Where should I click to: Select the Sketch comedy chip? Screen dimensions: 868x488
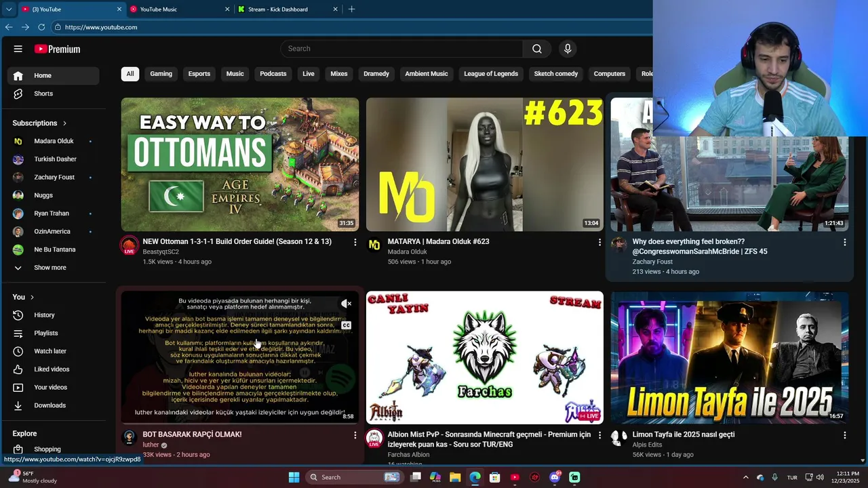[x=556, y=74]
